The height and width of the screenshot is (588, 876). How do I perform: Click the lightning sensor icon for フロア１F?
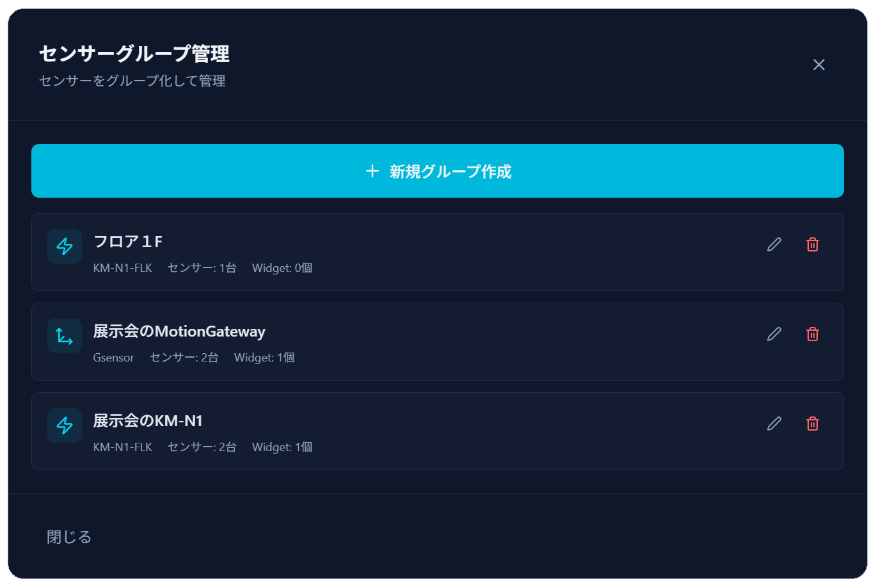click(x=64, y=246)
